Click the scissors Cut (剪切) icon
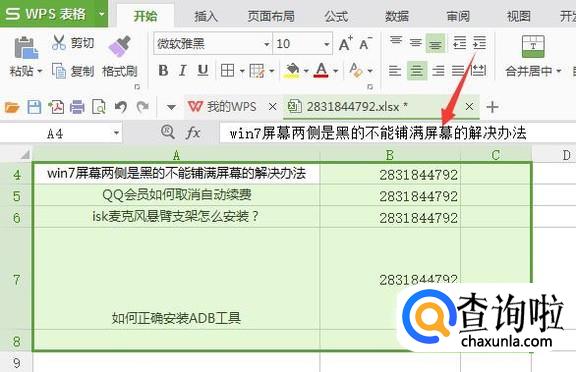Screen dimensions: 576x372 click(x=58, y=42)
